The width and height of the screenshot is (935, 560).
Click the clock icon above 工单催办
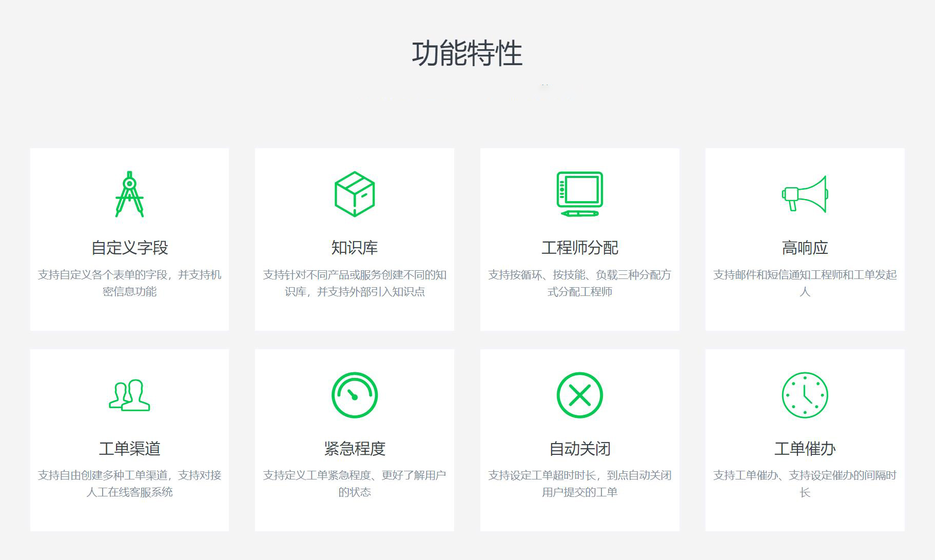[805, 395]
